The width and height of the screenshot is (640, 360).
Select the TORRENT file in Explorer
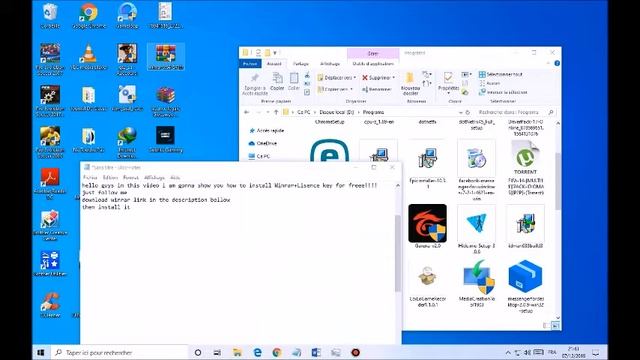point(525,167)
